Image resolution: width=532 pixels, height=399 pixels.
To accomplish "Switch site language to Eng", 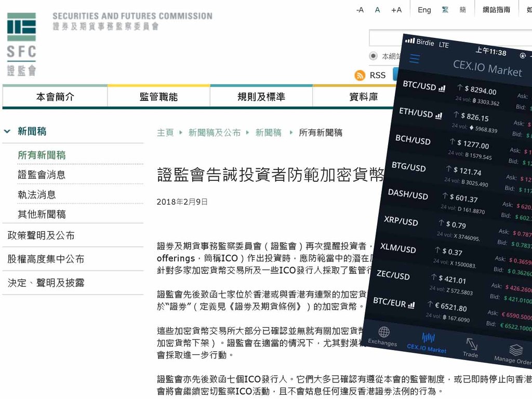I will tap(424, 10).
